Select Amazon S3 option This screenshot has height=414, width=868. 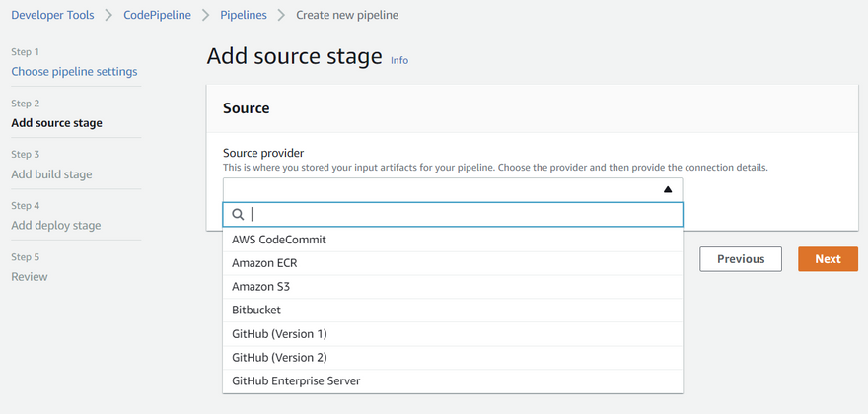coord(260,287)
